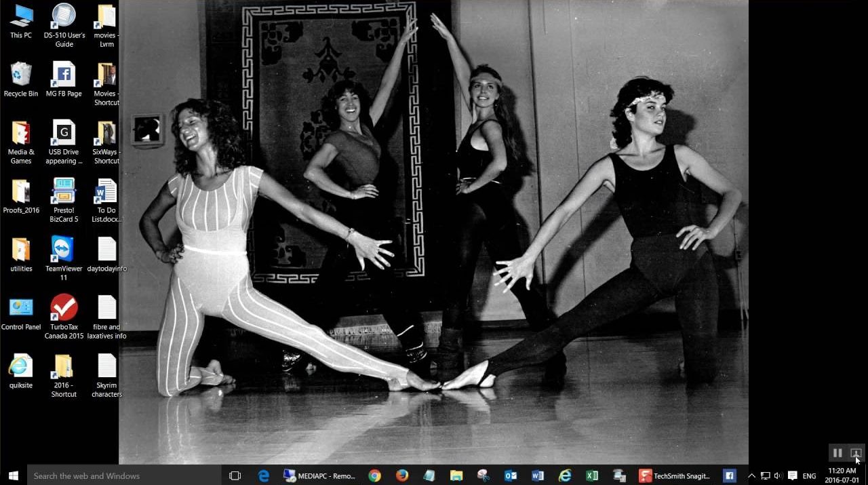Open the volume control in the tray
Viewport: 868px width, 485px height.
click(x=778, y=476)
